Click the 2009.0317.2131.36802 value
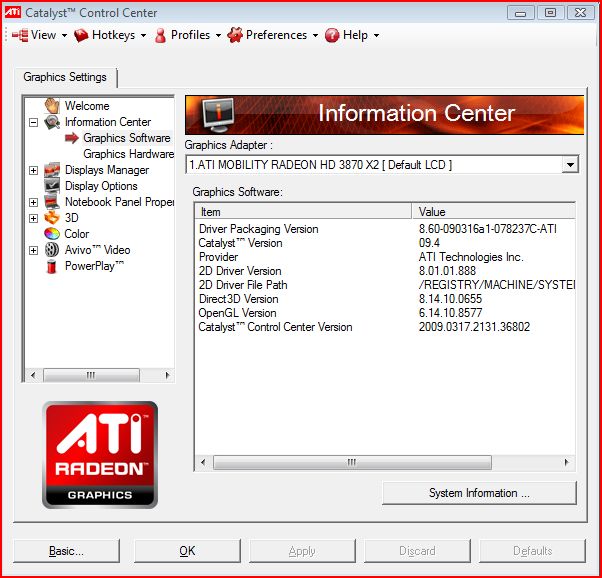The image size is (602, 578). coord(474,327)
